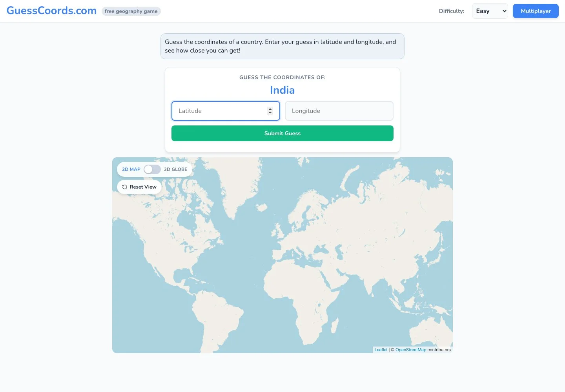This screenshot has width=565, height=392.
Task: Open the Leaflet attribution link
Action: point(381,350)
